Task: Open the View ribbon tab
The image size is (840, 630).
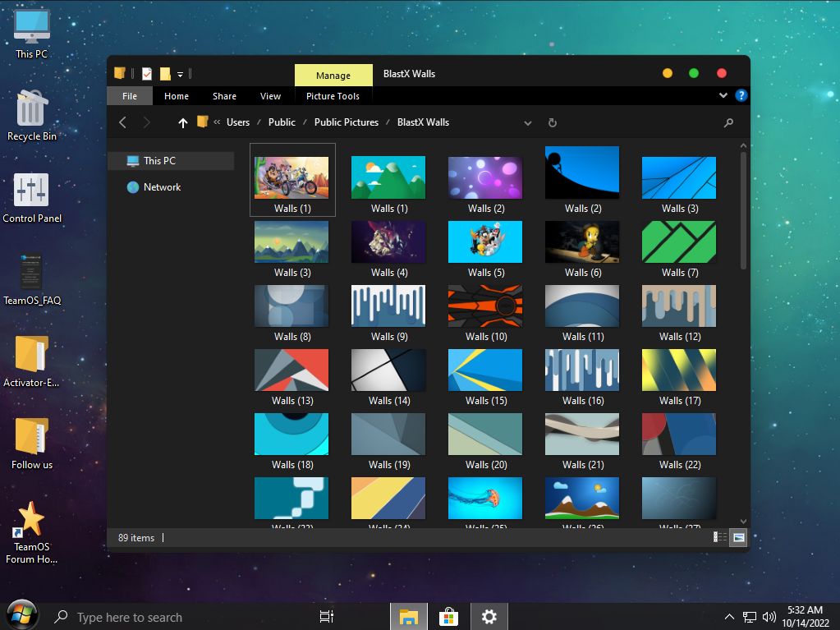Action: (270, 96)
